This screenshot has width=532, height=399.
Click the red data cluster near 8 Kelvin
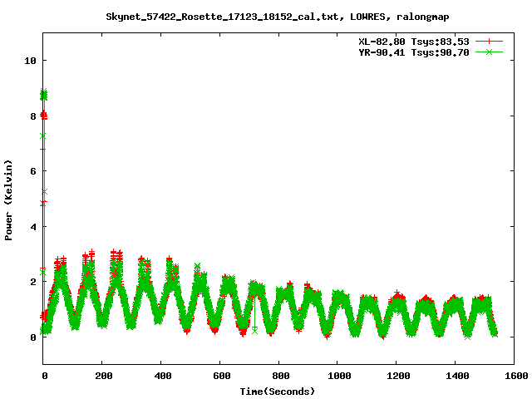click(43, 116)
